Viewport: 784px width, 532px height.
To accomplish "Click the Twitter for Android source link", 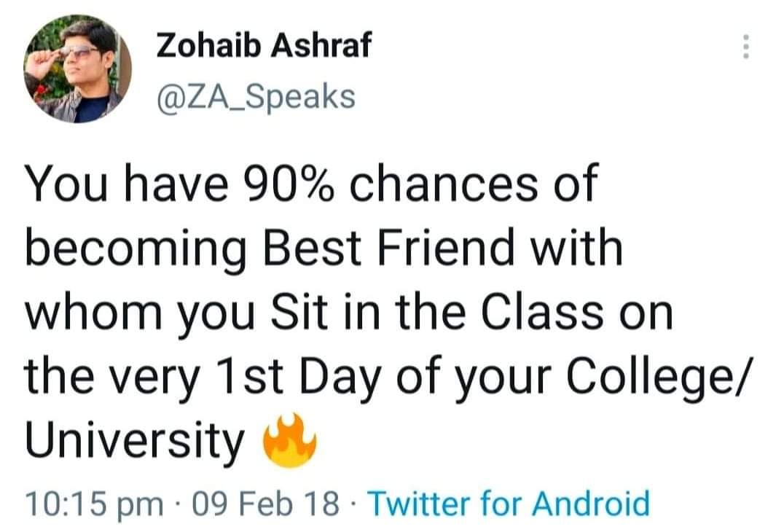I will 509,503.
